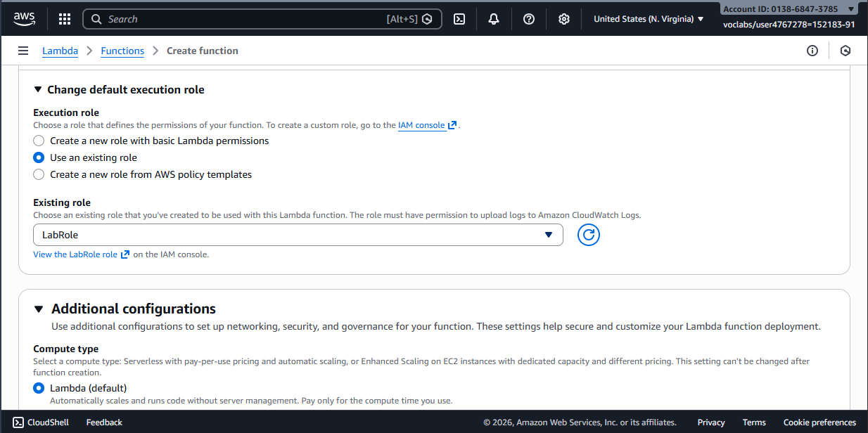Open the United States (N. Virginia) region dropdown
This screenshot has height=433, width=868.
(x=649, y=19)
